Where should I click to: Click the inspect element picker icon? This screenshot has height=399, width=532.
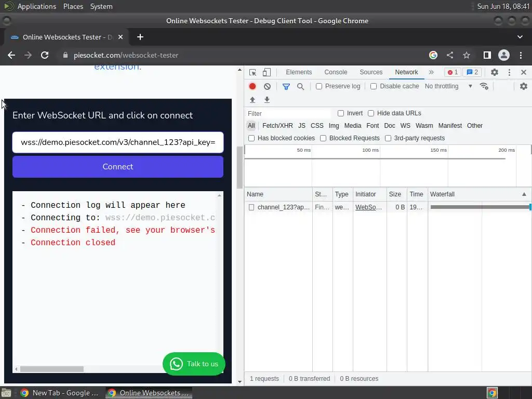coord(252,72)
